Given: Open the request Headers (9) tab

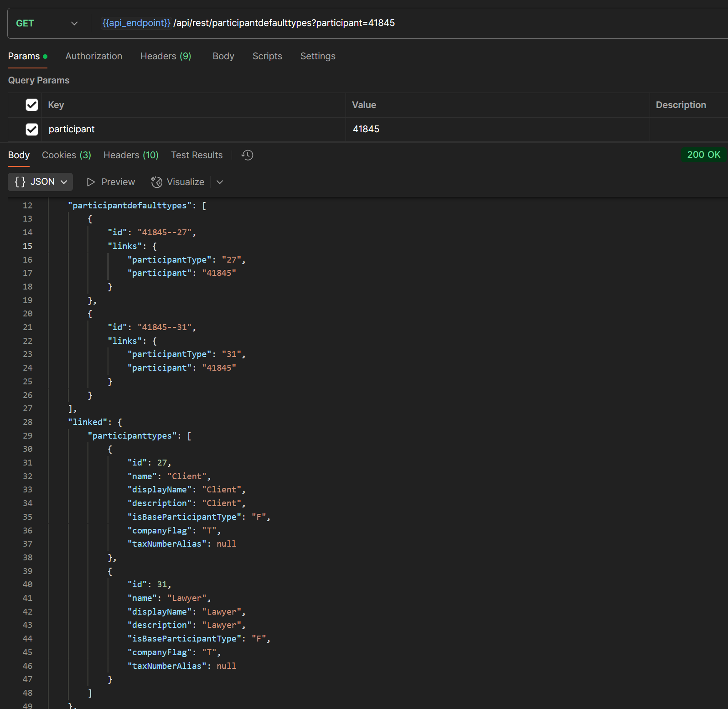Looking at the screenshot, I should 166,56.
